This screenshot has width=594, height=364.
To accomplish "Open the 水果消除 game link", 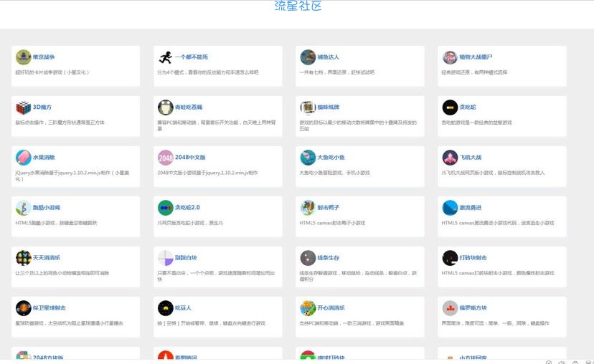I will (x=44, y=158).
